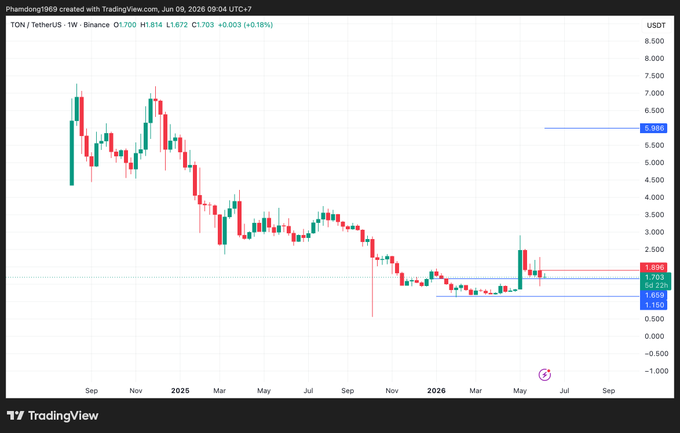The height and width of the screenshot is (433, 680).
Task: Select the red 1.896 price label
Action: [653, 267]
